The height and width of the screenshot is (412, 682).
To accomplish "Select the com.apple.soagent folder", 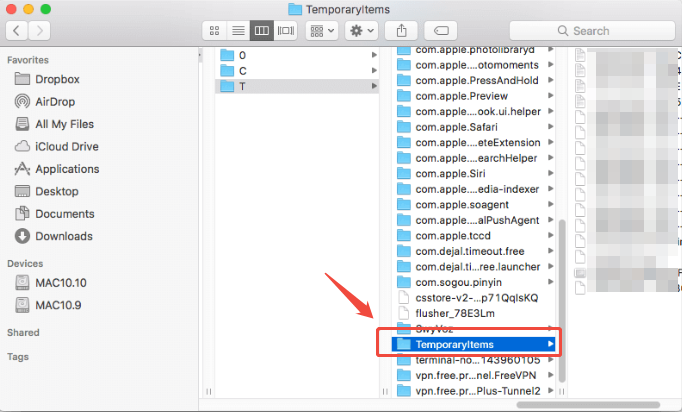I will [474, 204].
